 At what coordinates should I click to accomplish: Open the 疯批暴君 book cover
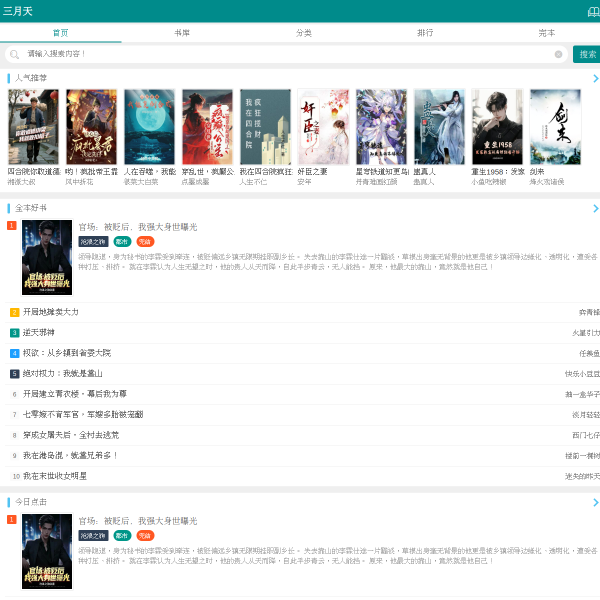(91, 127)
